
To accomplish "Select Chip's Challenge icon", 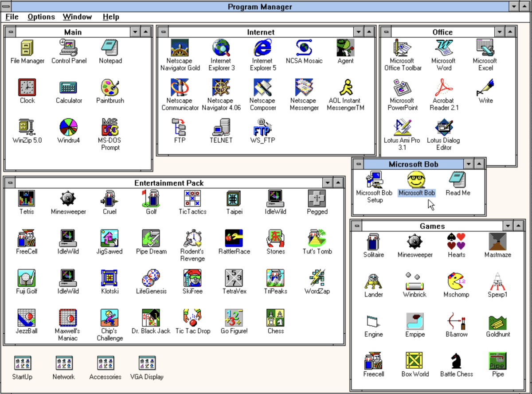I will (x=110, y=318).
